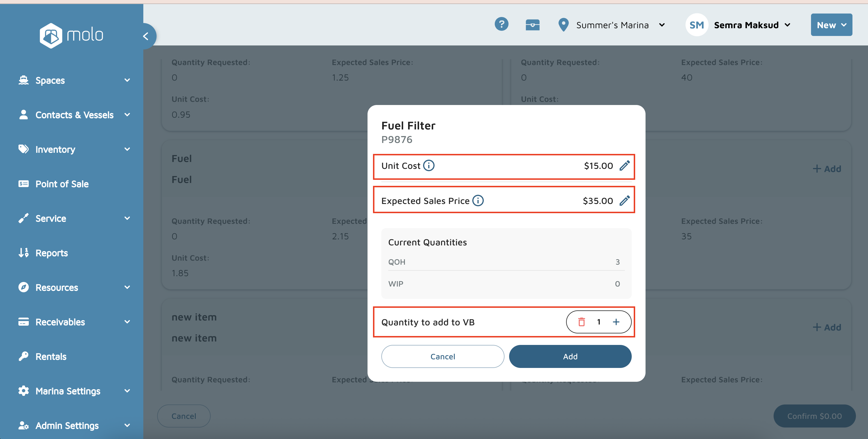Edit the Expected Sales Price via pencil icon

pyautogui.click(x=624, y=201)
